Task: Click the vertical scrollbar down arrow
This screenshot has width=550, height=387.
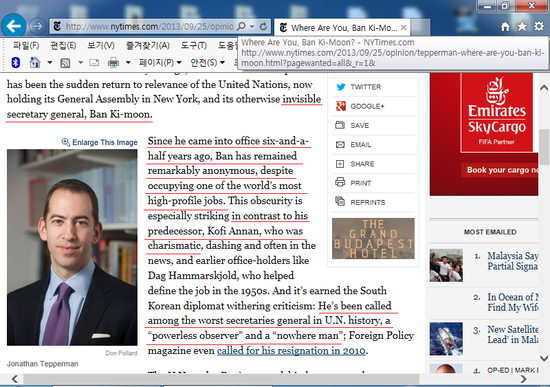Action: (x=544, y=358)
